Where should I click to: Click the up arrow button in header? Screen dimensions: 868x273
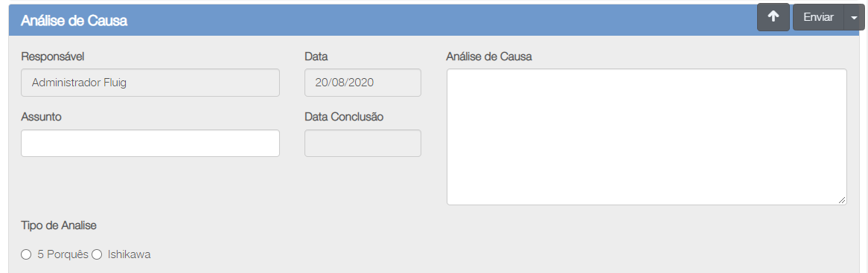coord(773,17)
